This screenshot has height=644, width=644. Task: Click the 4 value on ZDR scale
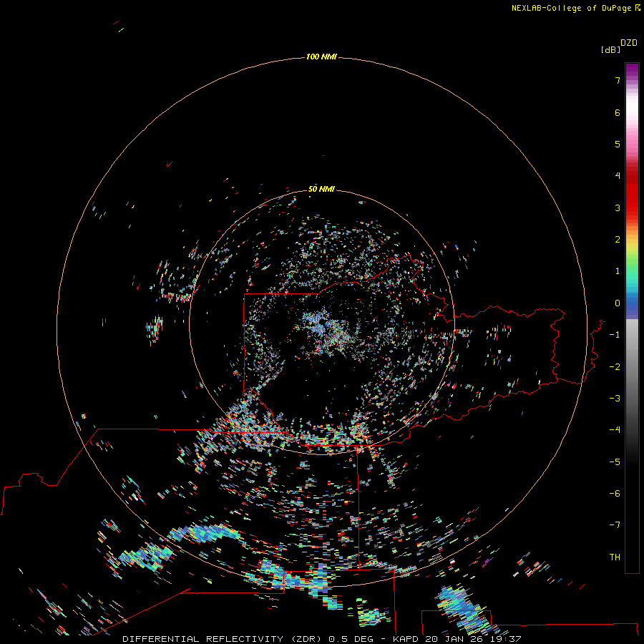pyautogui.click(x=618, y=176)
